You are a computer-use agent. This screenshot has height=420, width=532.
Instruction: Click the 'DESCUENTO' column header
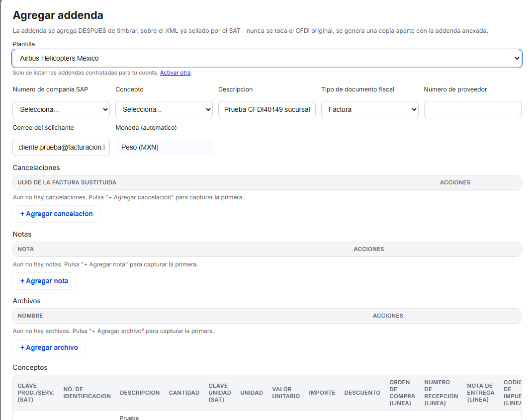(362, 393)
